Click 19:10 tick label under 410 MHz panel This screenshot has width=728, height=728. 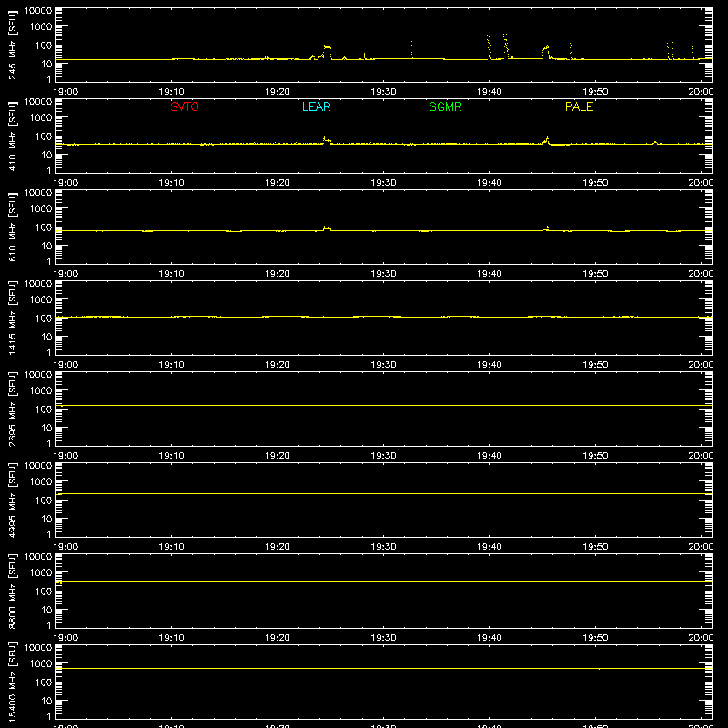point(171,183)
